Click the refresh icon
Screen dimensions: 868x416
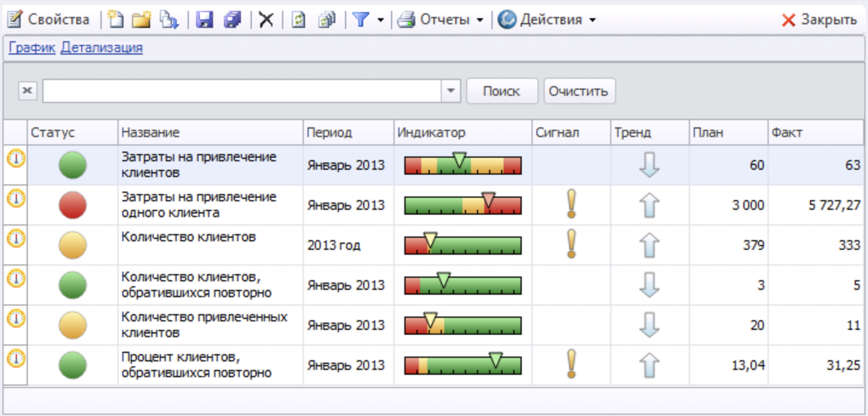click(298, 20)
